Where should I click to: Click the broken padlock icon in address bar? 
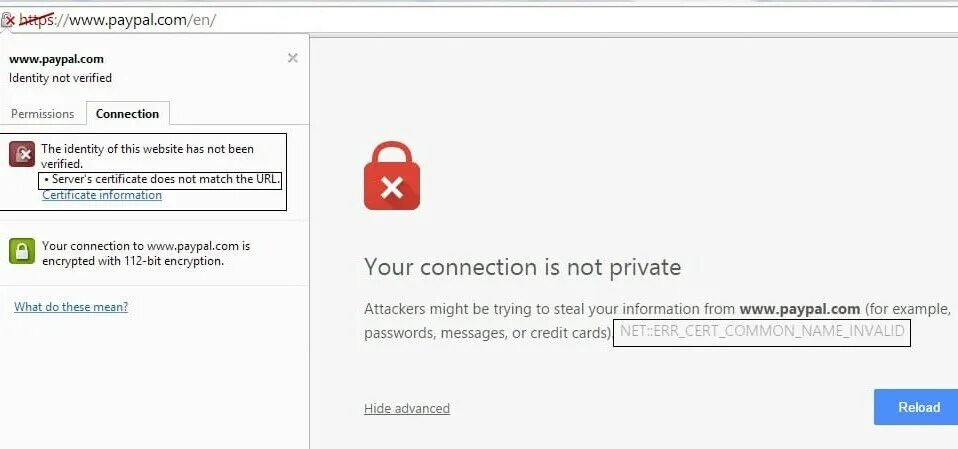click(x=8, y=20)
